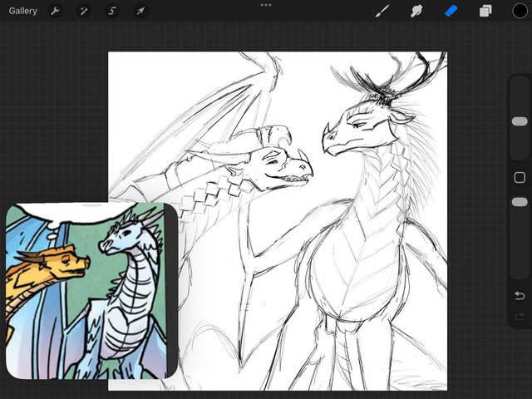The width and height of the screenshot is (532, 399).
Task: Select the Smudge finger tool
Action: tap(417, 11)
